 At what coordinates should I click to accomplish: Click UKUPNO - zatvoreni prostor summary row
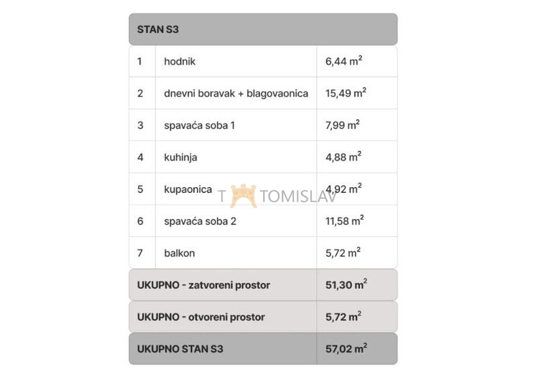point(263,285)
